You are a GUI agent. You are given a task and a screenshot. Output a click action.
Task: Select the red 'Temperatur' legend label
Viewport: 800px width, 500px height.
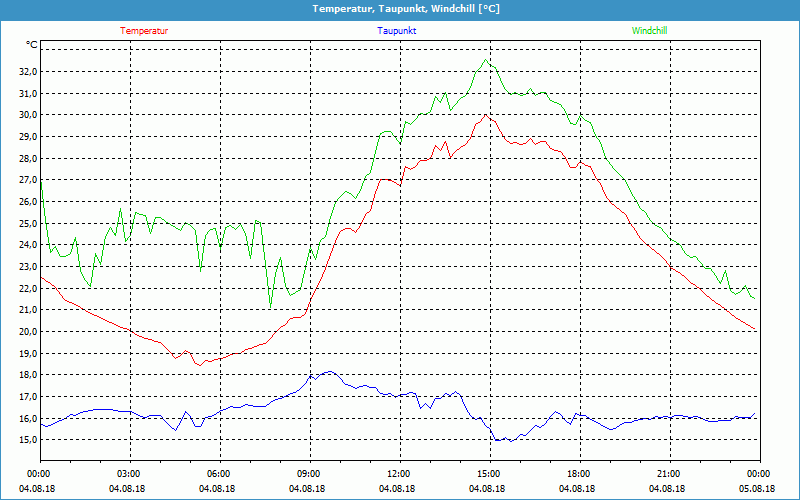(144, 31)
